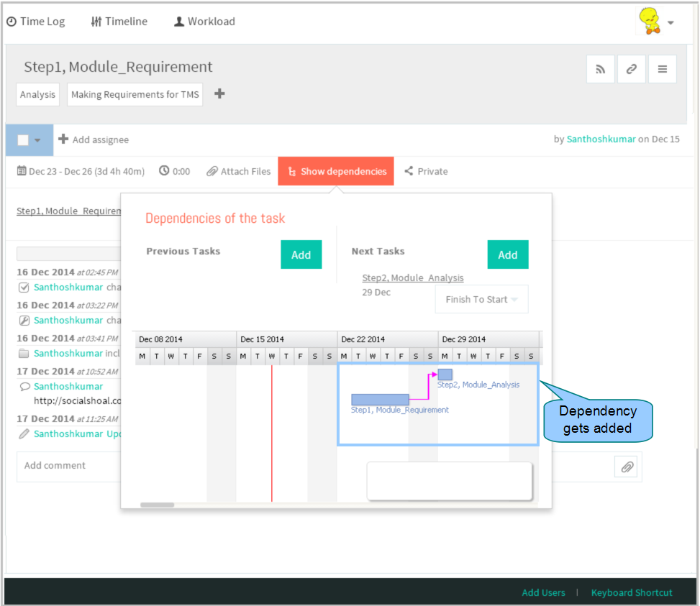The image size is (700, 606).
Task: Click the RSS feed icon button
Action: [601, 69]
